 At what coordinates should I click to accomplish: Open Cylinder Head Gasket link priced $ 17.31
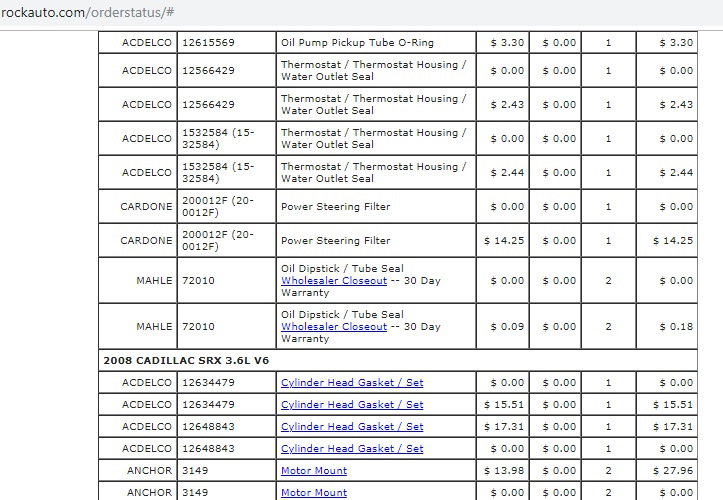(x=352, y=427)
